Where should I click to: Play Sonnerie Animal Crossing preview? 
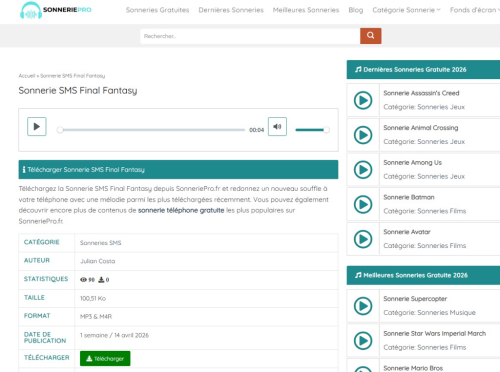coord(363,135)
